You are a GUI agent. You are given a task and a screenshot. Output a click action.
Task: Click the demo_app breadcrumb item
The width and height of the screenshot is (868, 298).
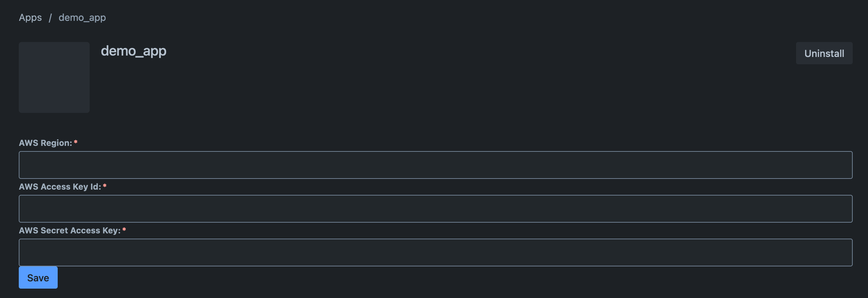click(x=82, y=18)
